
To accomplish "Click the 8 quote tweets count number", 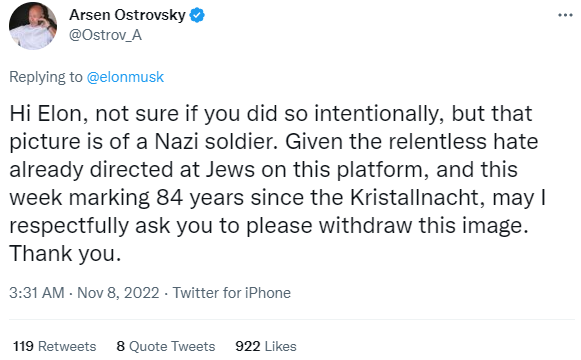I will (120, 346).
